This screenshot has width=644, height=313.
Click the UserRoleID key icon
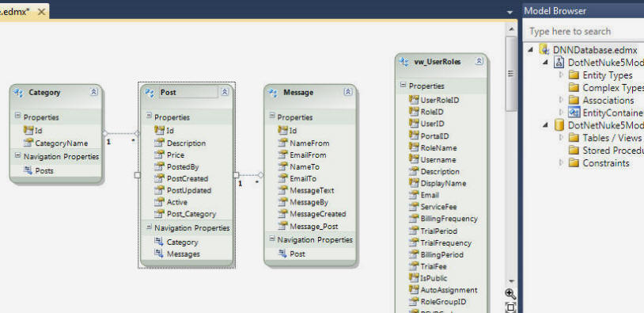click(414, 100)
